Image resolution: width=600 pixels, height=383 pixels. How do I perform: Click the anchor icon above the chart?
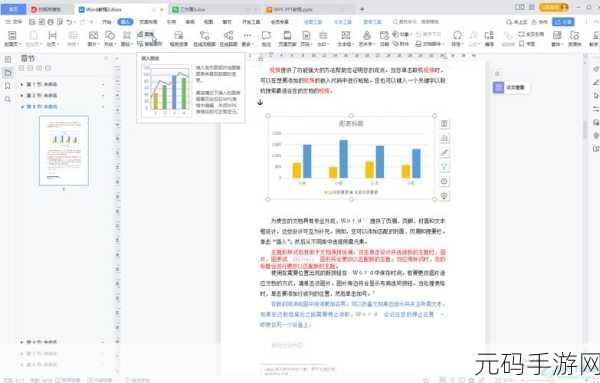pos(260,102)
